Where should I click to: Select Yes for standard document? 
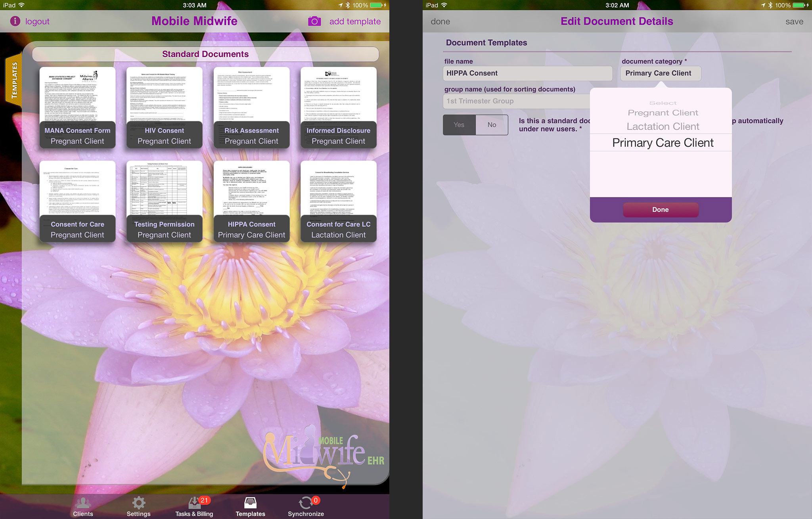[x=459, y=125]
